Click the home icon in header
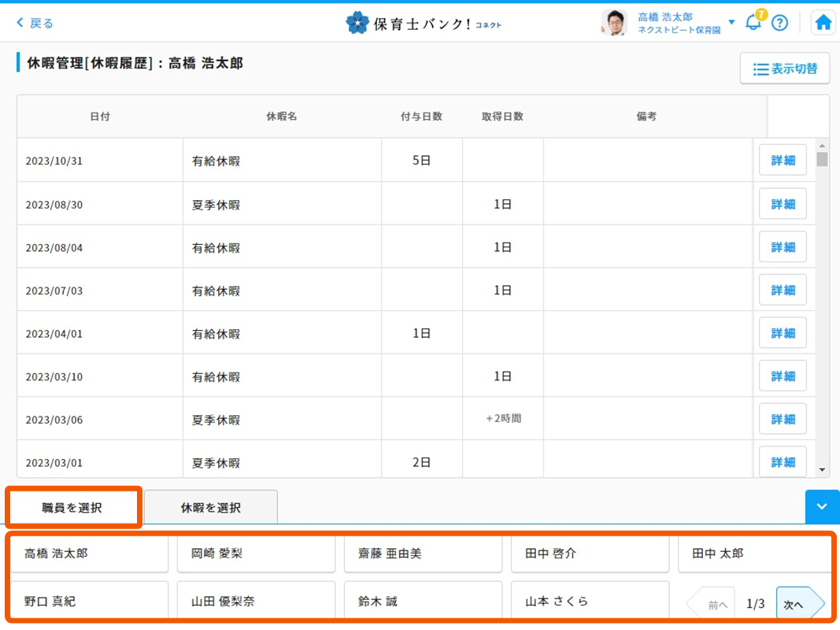Viewport: 840px width, 630px height. click(x=823, y=23)
